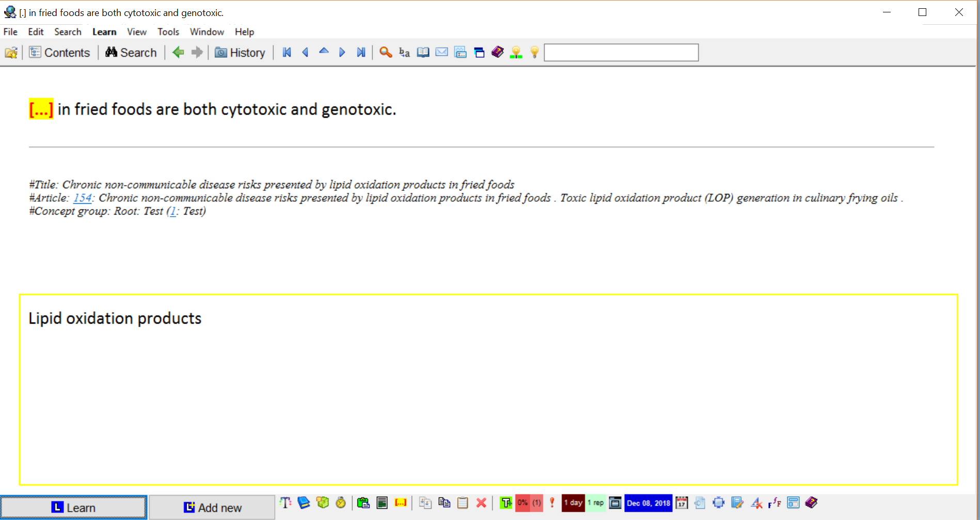The width and height of the screenshot is (980, 520).
Task: Click the green text document icon
Action: coord(382,502)
